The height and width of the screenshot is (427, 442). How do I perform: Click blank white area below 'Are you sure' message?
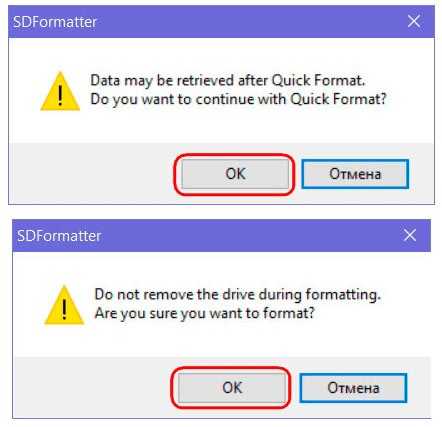pos(221,341)
